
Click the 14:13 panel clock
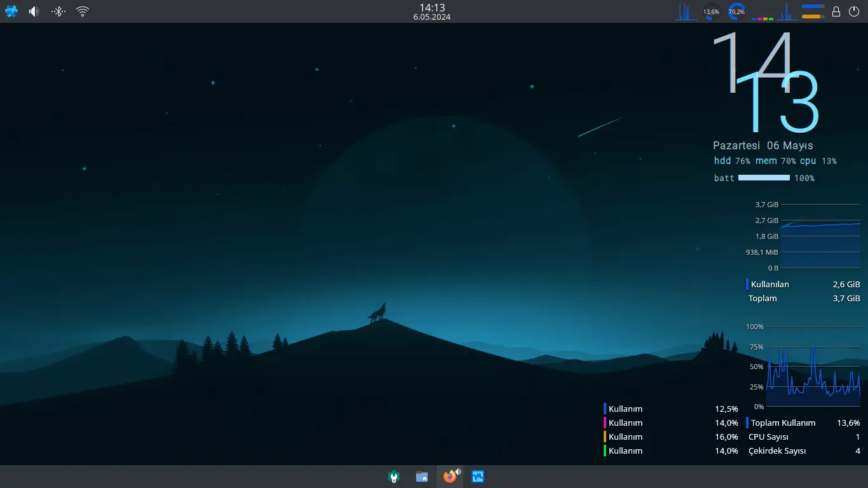tap(432, 11)
